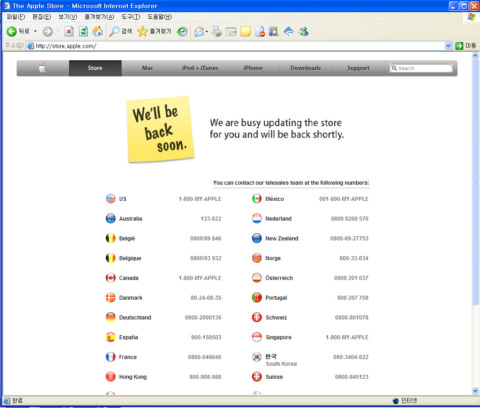Select the Mac tab
Image resolution: width=480 pixels, height=408 pixels.
[148, 68]
